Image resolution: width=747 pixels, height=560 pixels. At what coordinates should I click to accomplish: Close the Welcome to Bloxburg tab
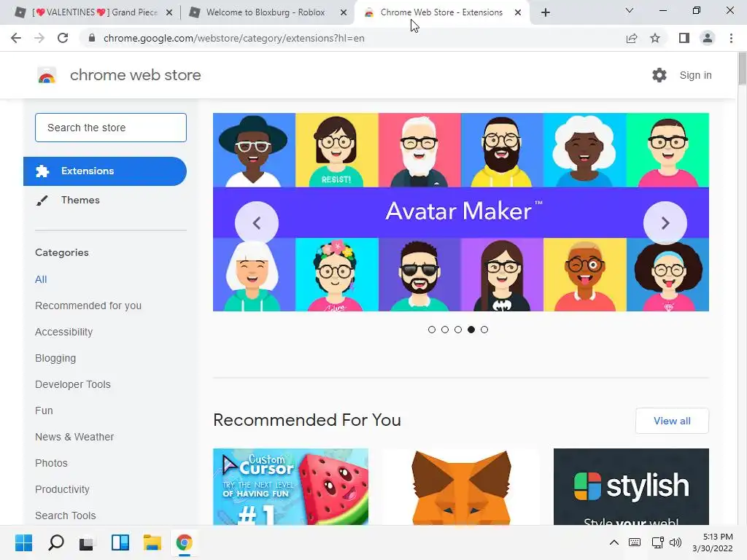(344, 13)
